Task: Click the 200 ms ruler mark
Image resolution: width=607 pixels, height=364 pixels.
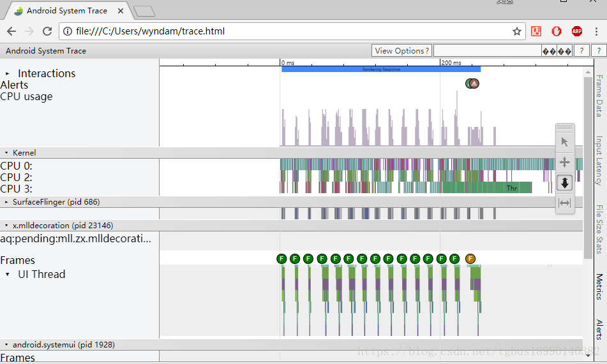Action: click(451, 62)
